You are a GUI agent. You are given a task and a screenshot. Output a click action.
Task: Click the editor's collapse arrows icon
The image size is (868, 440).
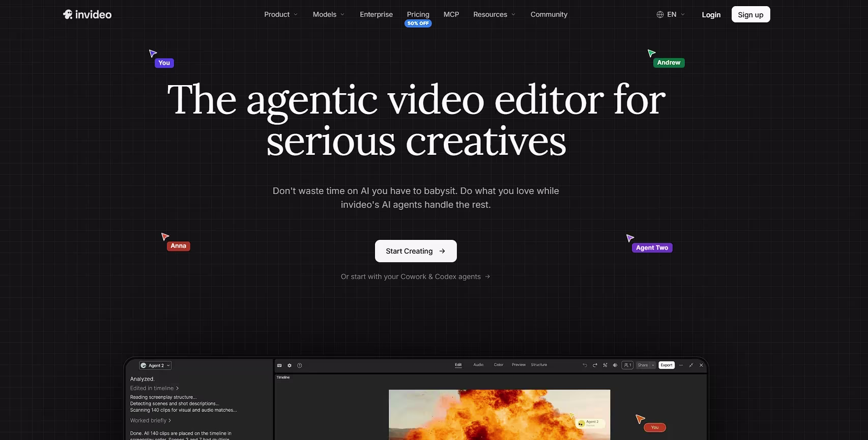(691, 365)
